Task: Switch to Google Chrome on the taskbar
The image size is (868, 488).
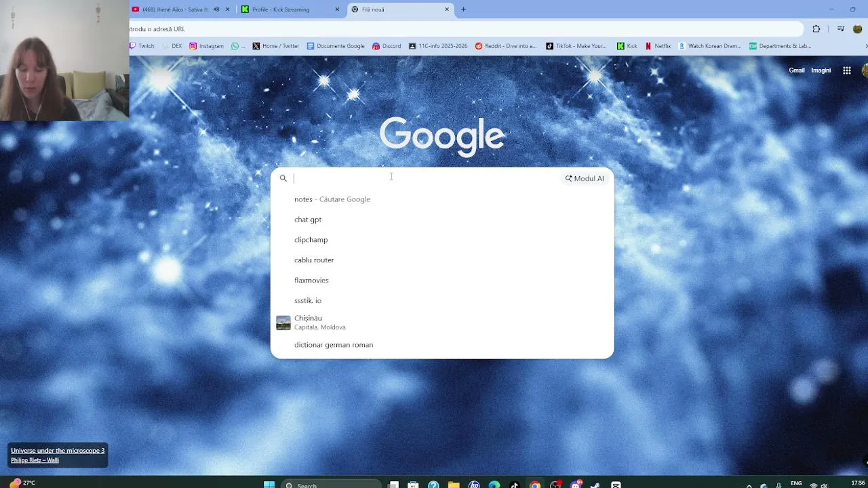Action: point(535,485)
